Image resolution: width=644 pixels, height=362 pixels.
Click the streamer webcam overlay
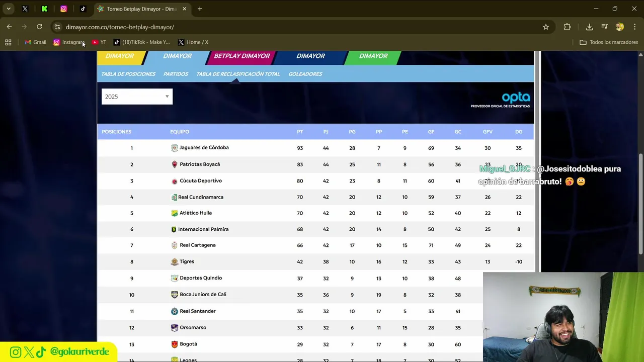[x=563, y=317]
